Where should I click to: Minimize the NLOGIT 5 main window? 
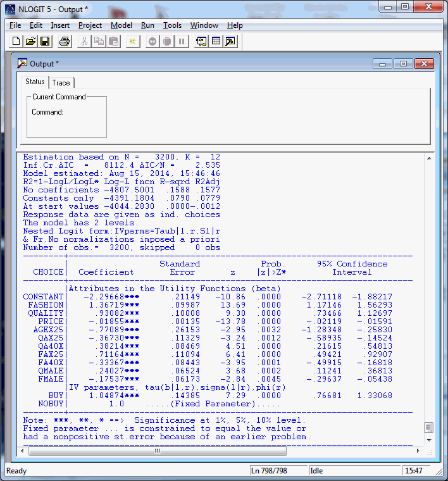click(x=388, y=7)
